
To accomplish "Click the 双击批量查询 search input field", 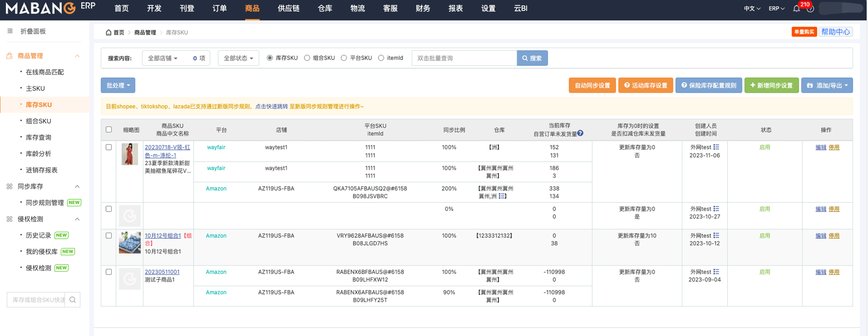I will click(x=464, y=58).
